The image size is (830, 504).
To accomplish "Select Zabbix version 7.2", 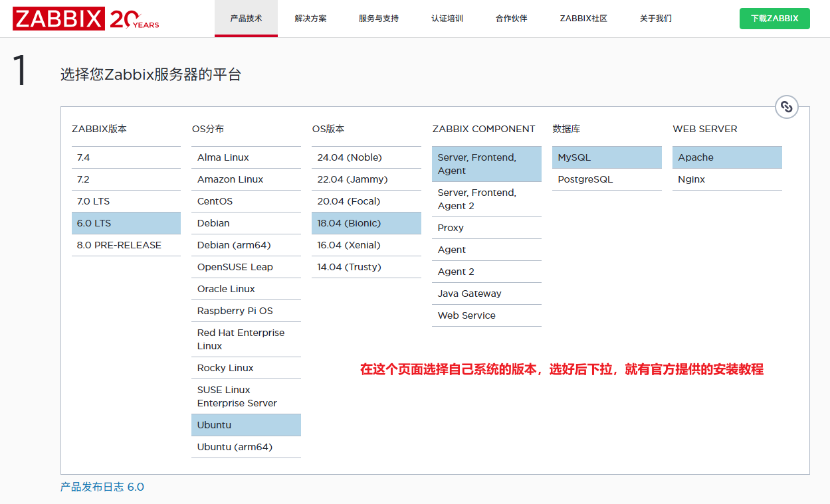I will [x=126, y=179].
